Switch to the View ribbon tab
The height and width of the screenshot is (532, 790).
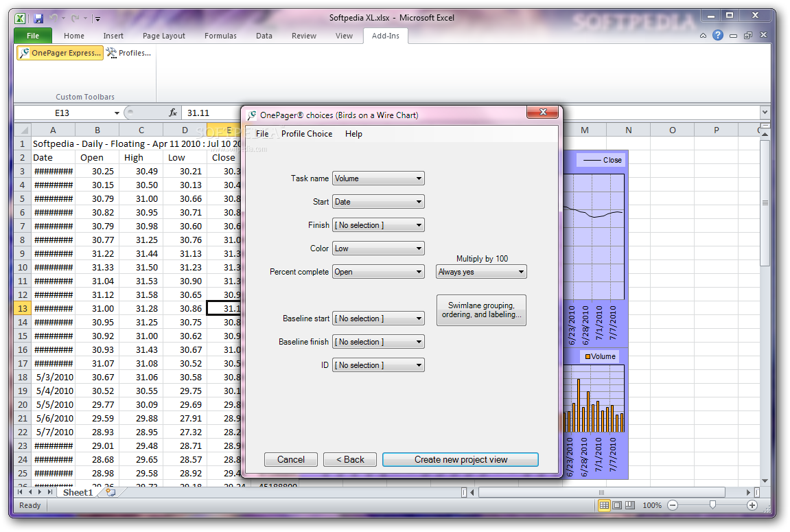point(344,36)
